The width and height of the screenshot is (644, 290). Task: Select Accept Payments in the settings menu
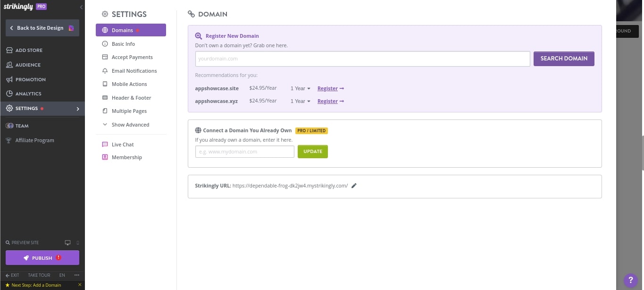point(132,57)
